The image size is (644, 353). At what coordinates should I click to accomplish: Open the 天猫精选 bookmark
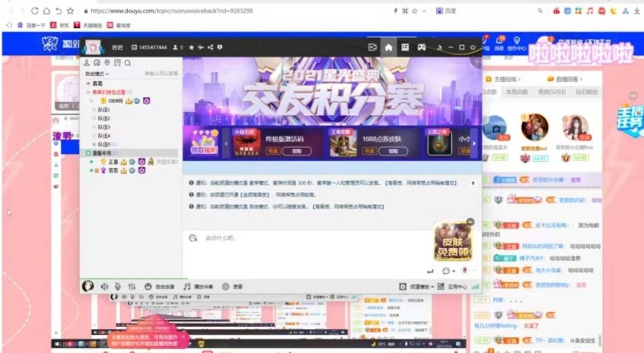pyautogui.click(x=88, y=25)
